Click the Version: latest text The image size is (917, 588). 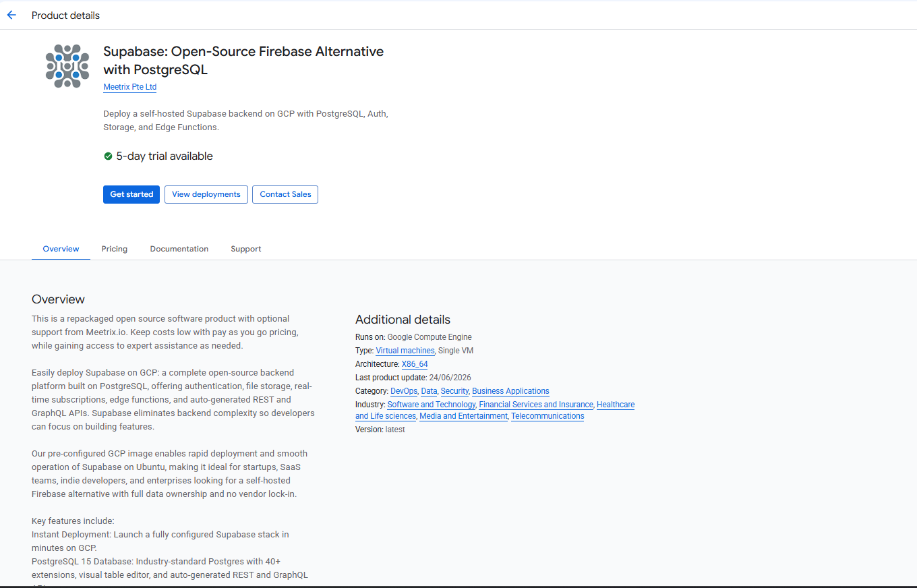point(380,430)
